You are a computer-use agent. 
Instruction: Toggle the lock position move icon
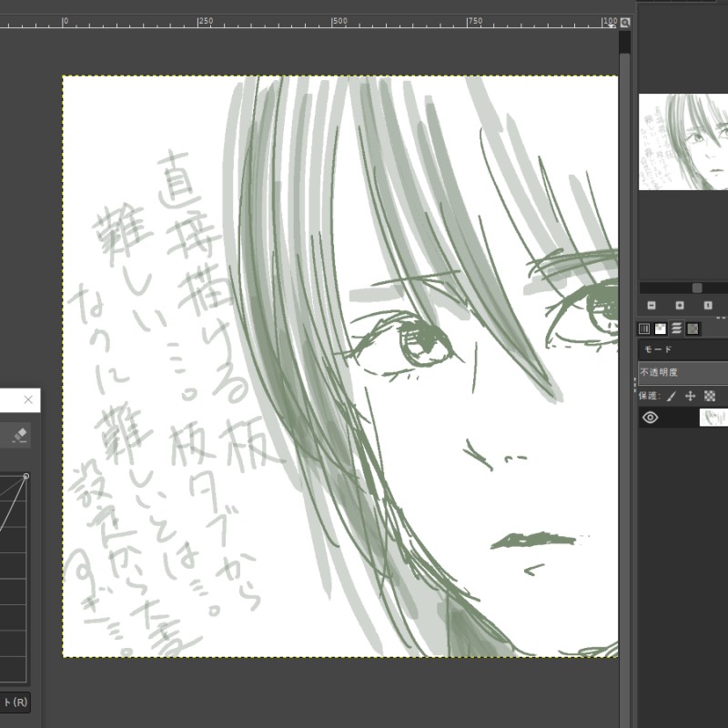click(x=691, y=396)
